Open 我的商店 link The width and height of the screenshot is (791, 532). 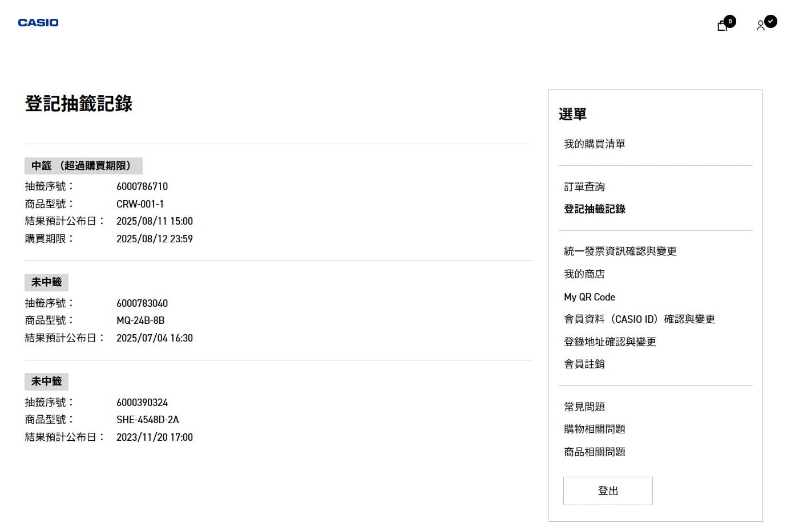coord(584,274)
